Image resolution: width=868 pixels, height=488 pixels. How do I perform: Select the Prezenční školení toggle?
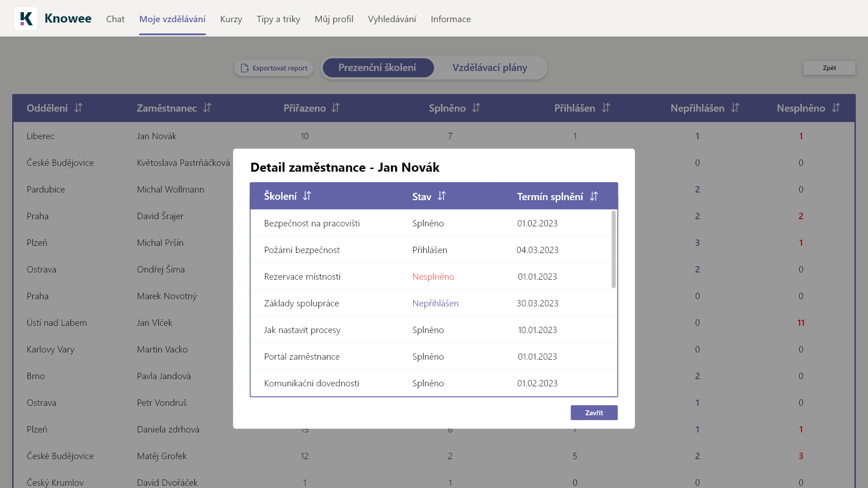point(377,68)
